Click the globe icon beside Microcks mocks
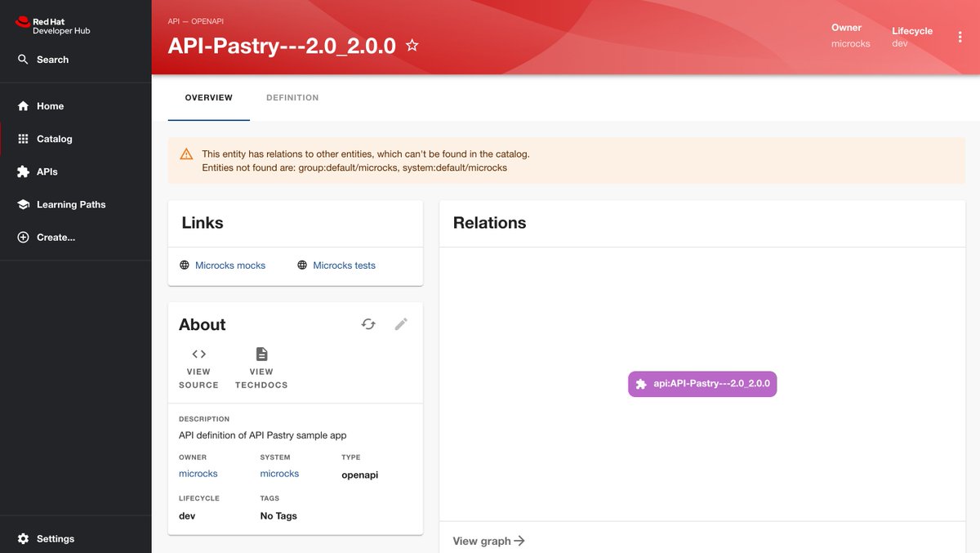 (x=185, y=265)
